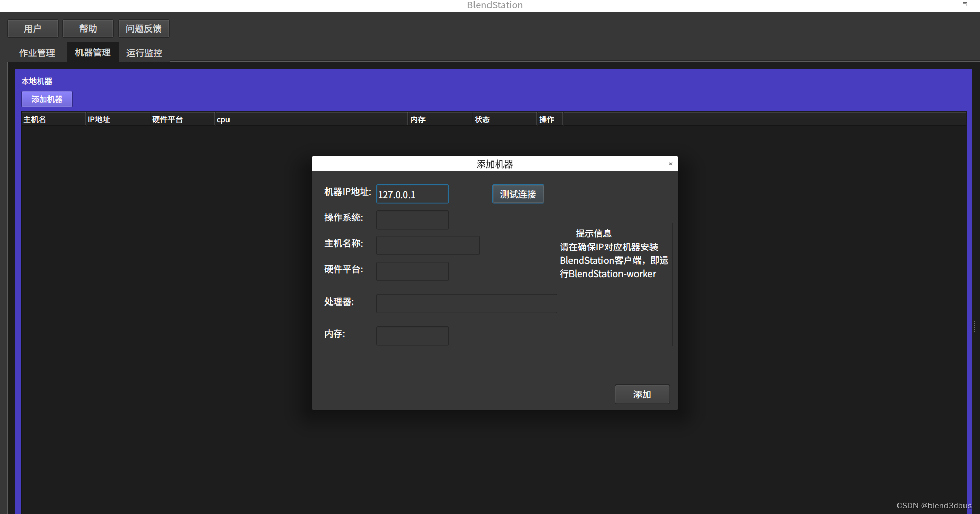Focus the 机器IP地址 input field

[x=412, y=194]
